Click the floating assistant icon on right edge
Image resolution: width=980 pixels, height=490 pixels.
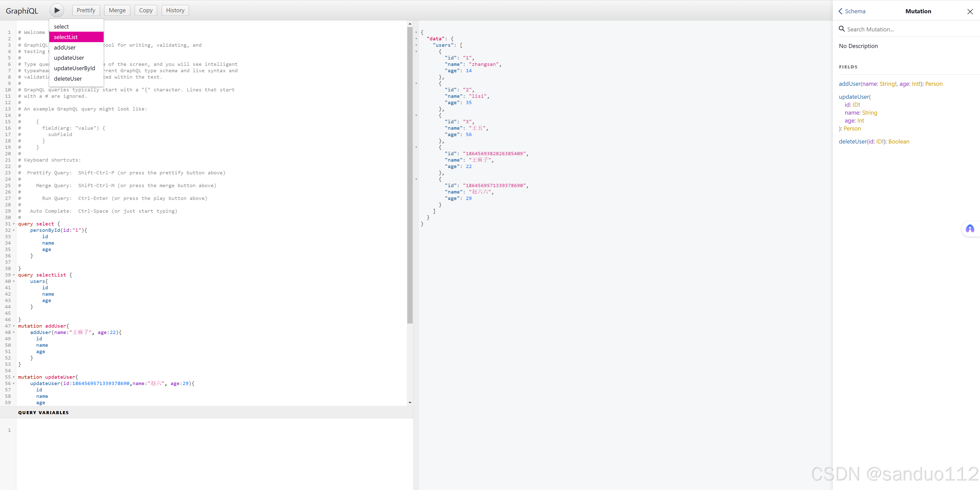click(970, 229)
